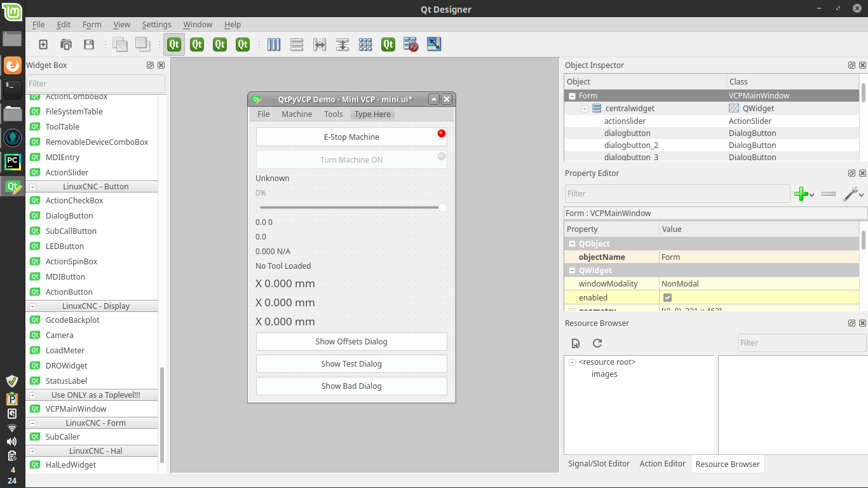The height and width of the screenshot is (488, 868).
Task: Collapse LinuxCNC - Display category
Action: [x=33, y=306]
